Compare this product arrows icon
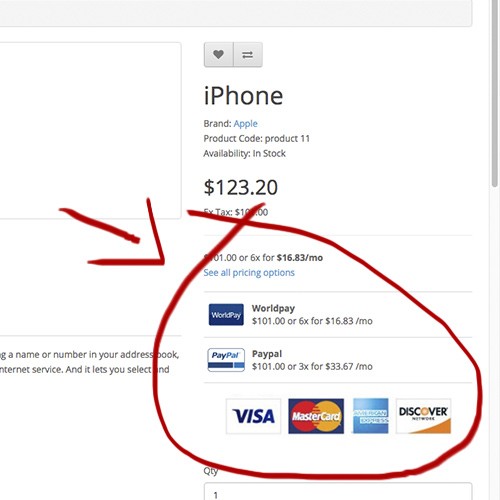The image size is (500, 500). (x=248, y=54)
